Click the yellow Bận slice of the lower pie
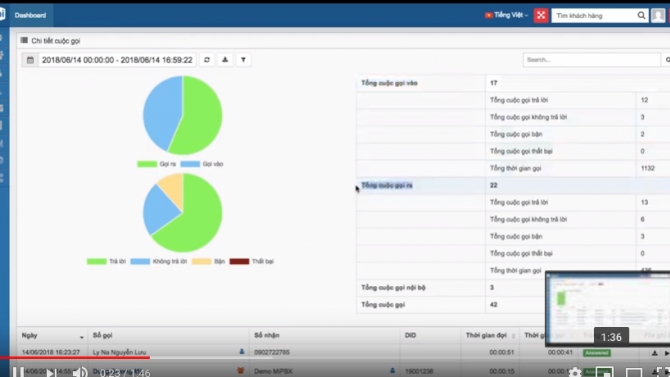The width and height of the screenshot is (670, 377). (173, 188)
